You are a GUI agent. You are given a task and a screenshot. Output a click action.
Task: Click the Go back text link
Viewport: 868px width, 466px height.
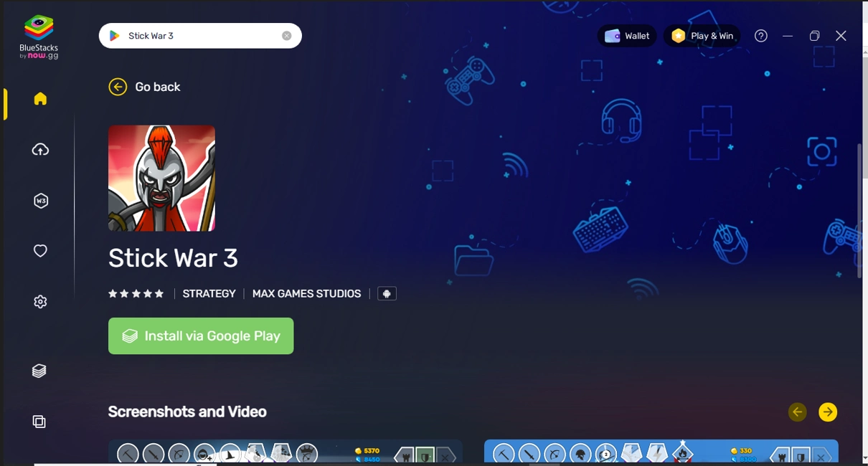[x=158, y=87]
